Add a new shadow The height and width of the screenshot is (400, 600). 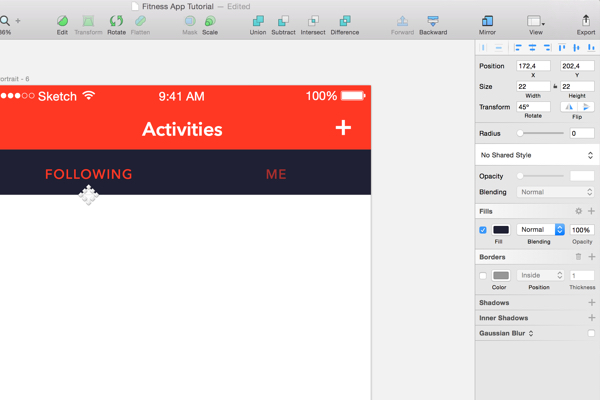[592, 302]
